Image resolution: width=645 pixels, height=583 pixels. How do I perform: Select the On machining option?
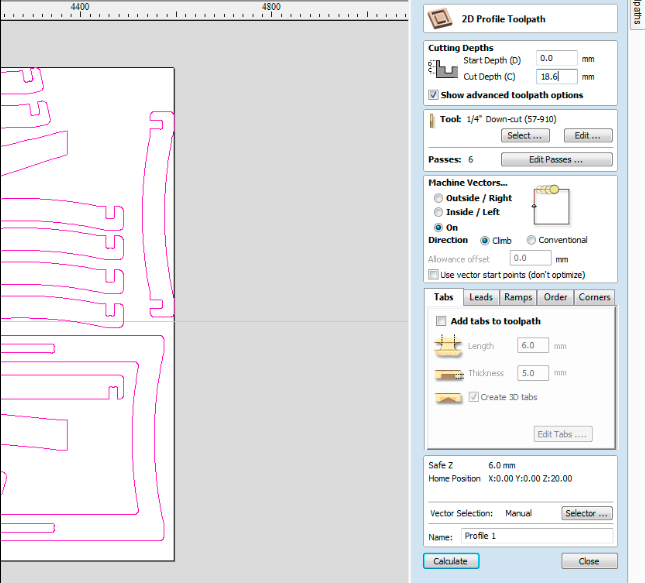pos(439,228)
